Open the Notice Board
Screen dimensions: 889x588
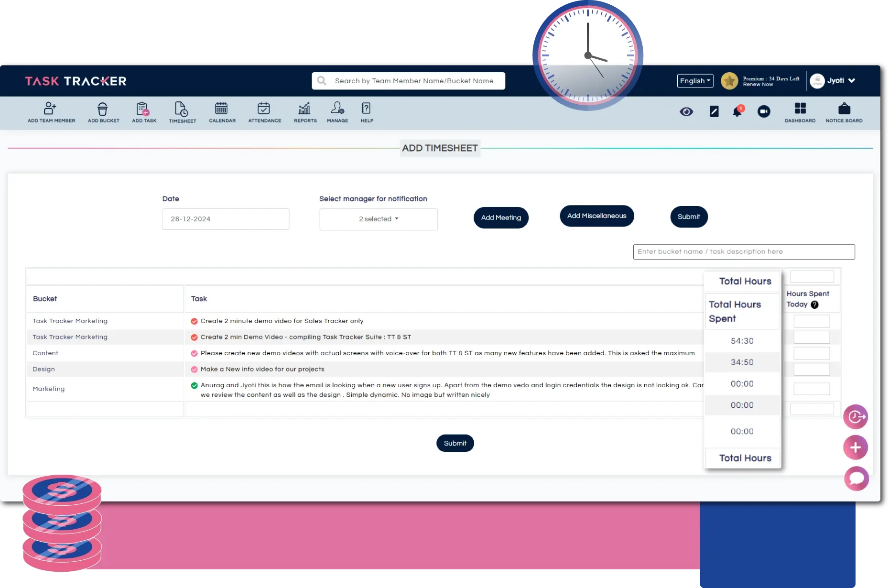[844, 113]
